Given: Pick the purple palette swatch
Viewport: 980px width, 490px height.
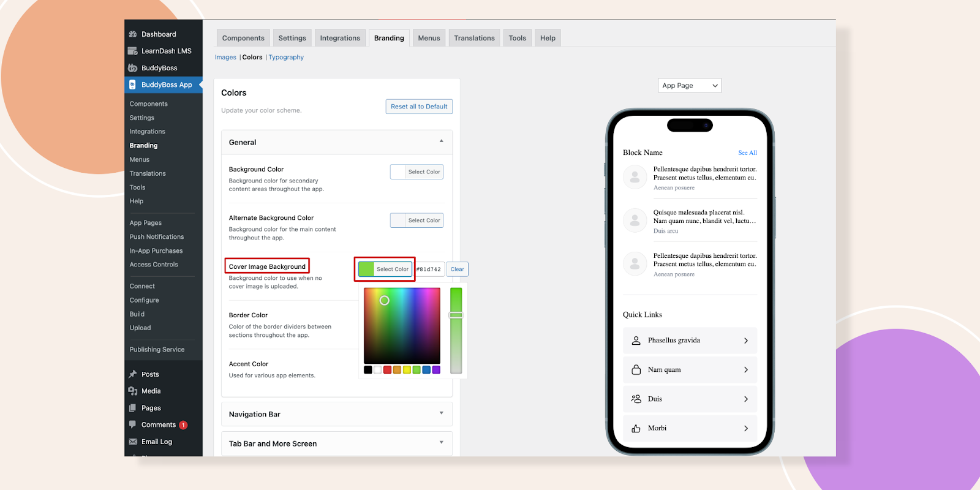Looking at the screenshot, I should click(x=436, y=370).
